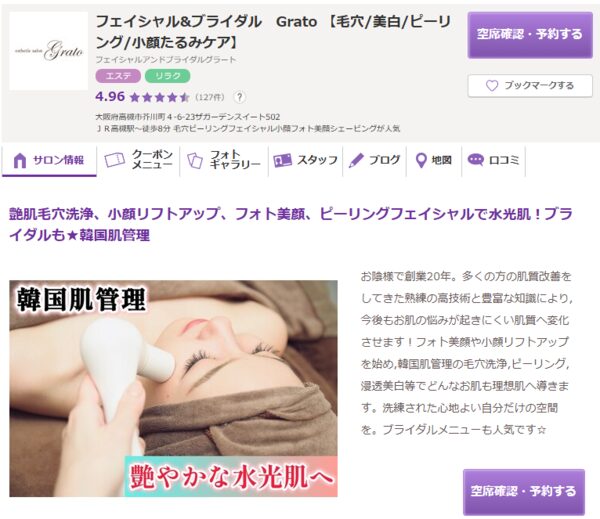Click the staff ID card icon
This screenshot has width=600, height=519.
click(282, 160)
